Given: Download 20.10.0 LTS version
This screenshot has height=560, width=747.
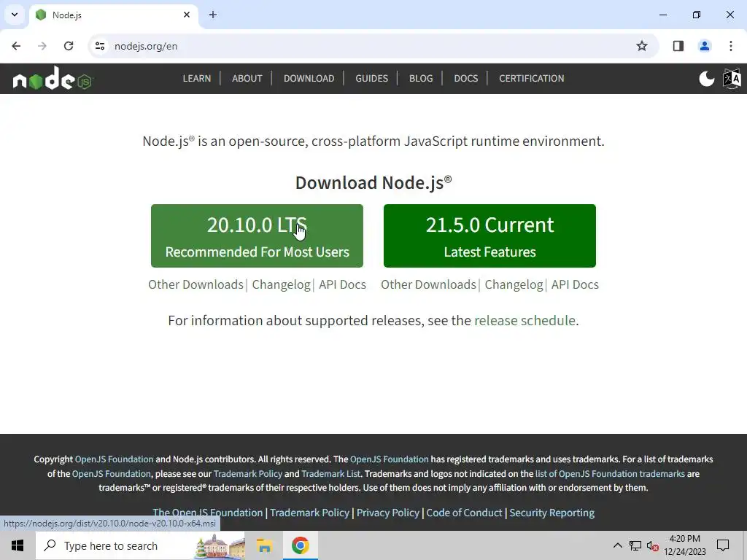Looking at the screenshot, I should tap(257, 236).
